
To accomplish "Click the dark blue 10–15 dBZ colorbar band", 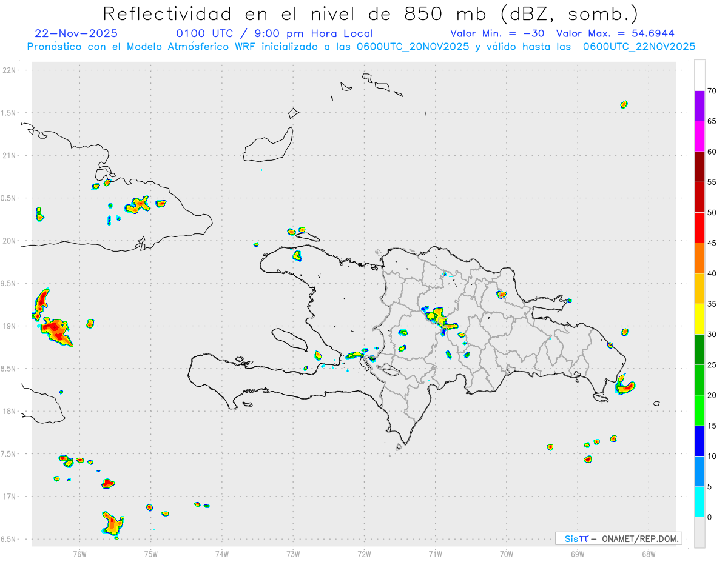I will (x=699, y=441).
